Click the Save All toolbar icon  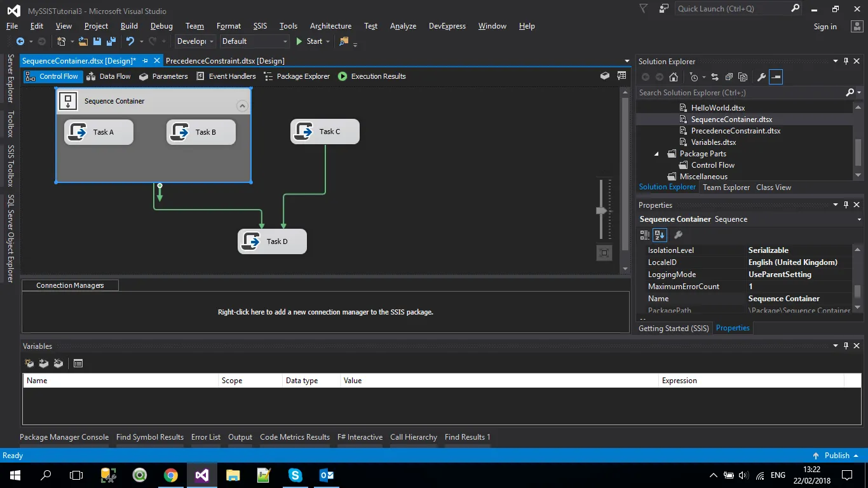(111, 41)
